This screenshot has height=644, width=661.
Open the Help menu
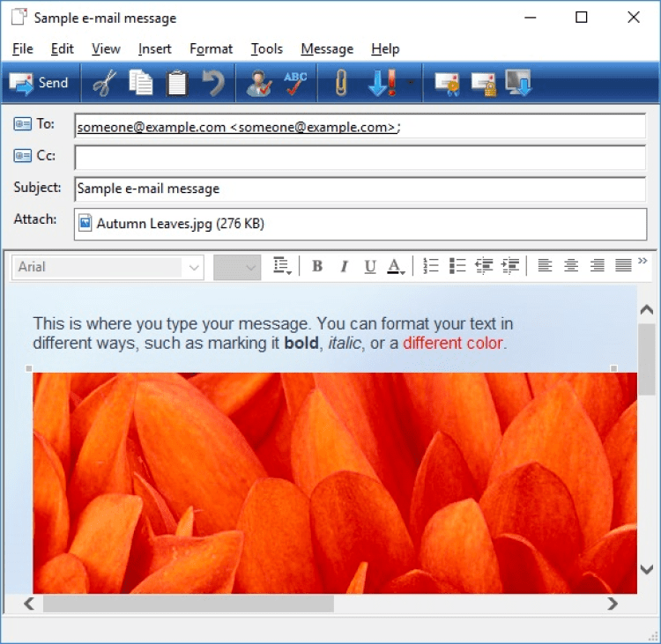click(385, 48)
